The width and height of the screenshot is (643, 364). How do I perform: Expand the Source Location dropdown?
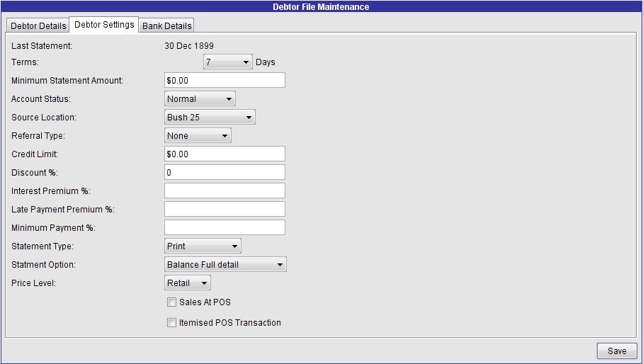(x=210, y=118)
